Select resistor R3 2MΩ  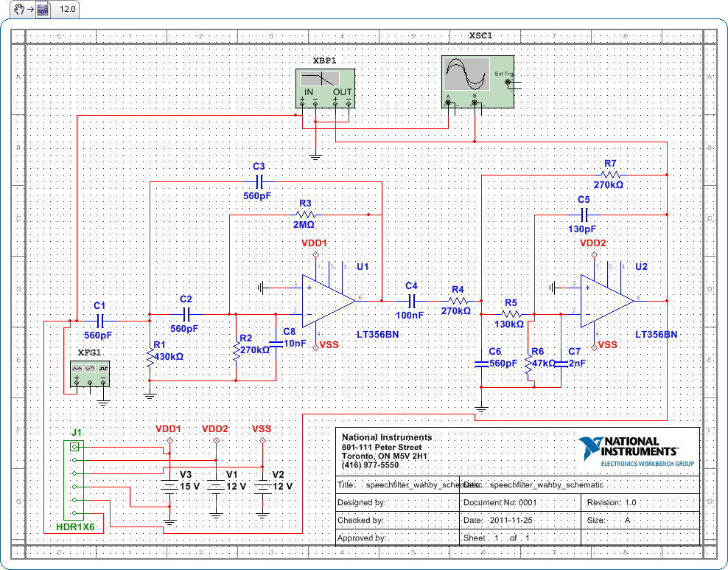(305, 214)
